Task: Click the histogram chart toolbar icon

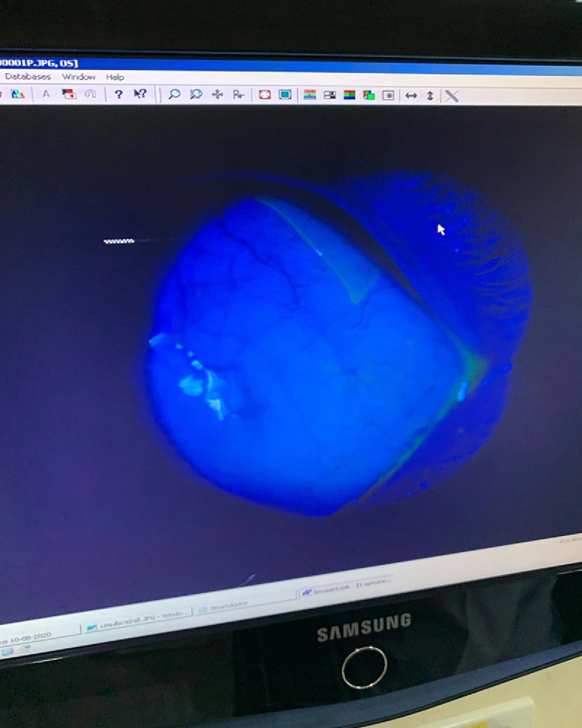Action: [18, 93]
